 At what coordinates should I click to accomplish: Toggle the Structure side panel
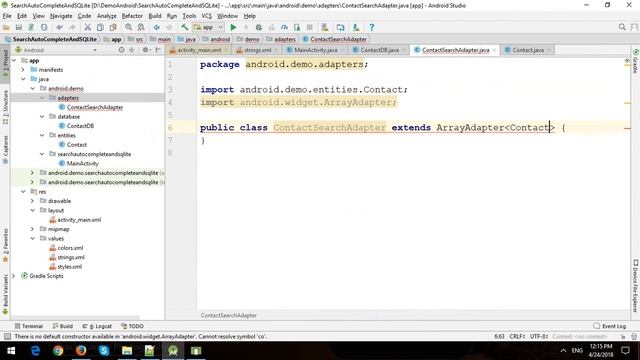[5, 107]
